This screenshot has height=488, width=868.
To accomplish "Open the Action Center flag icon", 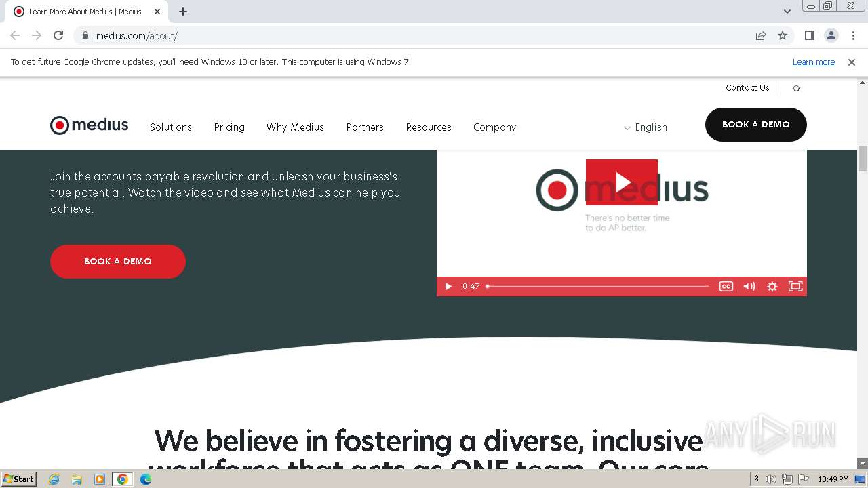I will pos(804,479).
